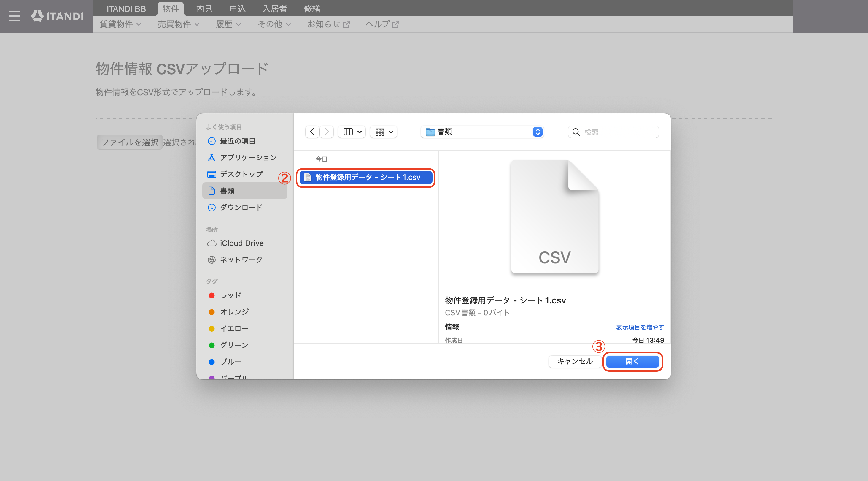Select the イエロー yellow tag
The height and width of the screenshot is (481, 868).
(245, 328)
